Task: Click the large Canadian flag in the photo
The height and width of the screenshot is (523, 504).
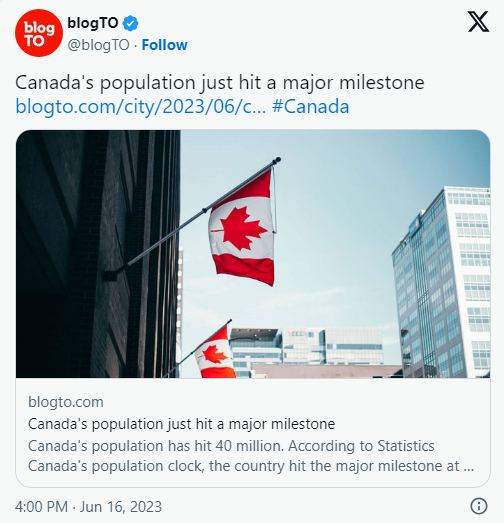Action: [242, 227]
